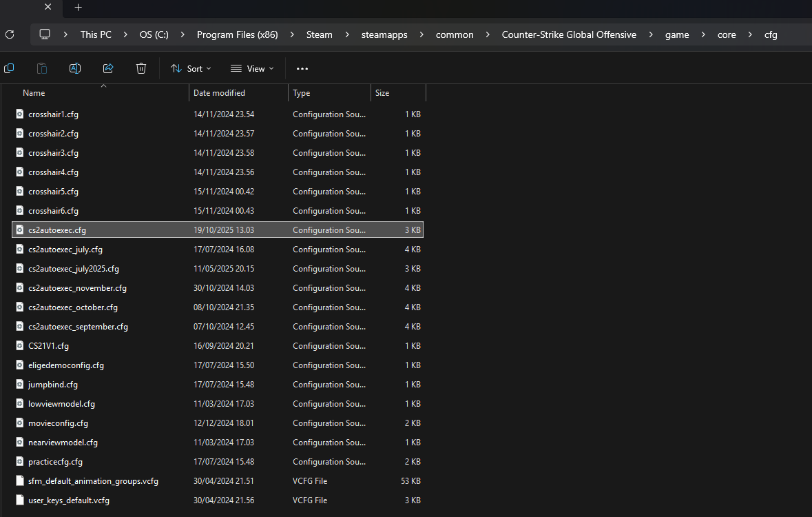Select user_keys_default.vcfg file
Image resolution: width=812 pixels, height=517 pixels.
click(x=218, y=500)
